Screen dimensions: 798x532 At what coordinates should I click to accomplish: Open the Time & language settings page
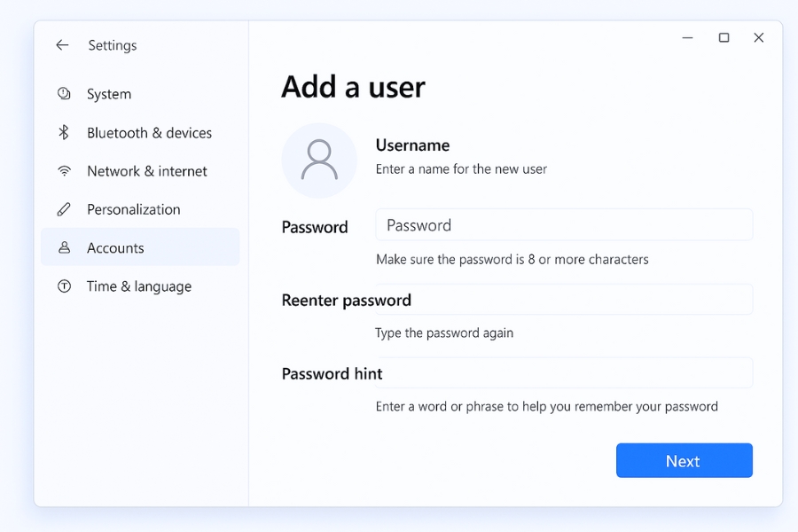click(x=138, y=286)
